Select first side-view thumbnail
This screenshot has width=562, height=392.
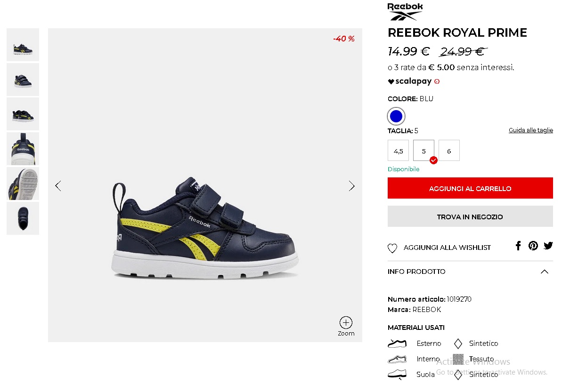click(x=23, y=45)
